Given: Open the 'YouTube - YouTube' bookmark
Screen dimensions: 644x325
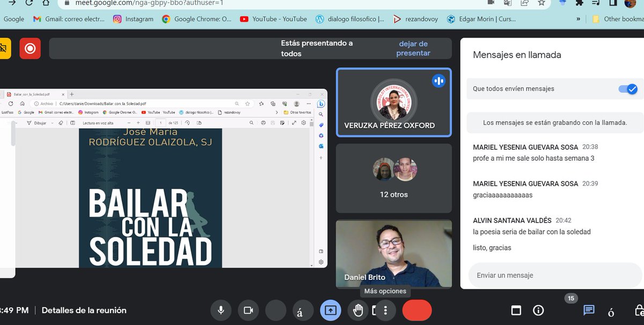Looking at the screenshot, I should coord(274,19).
